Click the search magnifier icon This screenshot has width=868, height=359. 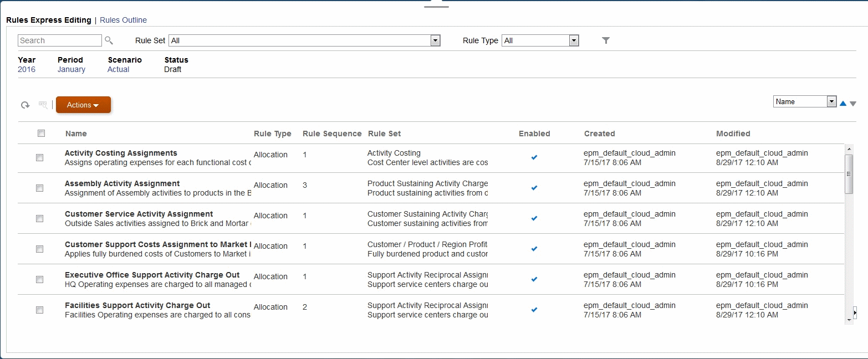pos(109,40)
